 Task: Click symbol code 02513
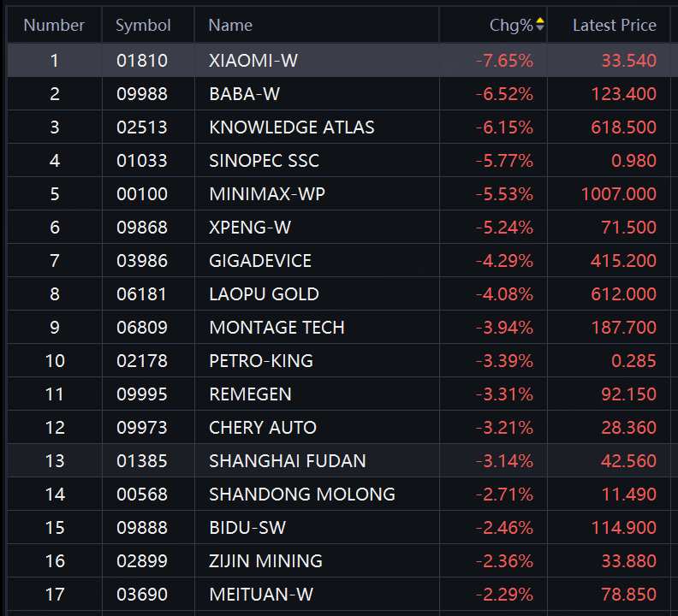(142, 127)
